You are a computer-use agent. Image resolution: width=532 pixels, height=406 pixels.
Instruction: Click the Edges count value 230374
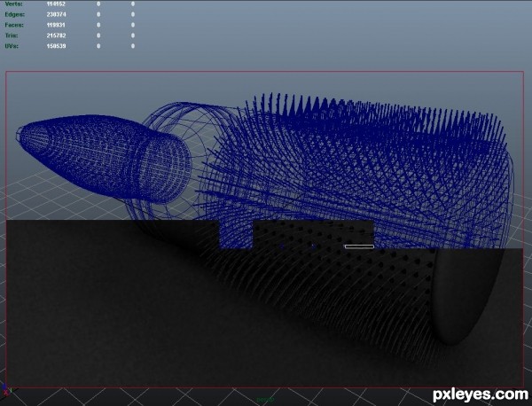point(57,14)
